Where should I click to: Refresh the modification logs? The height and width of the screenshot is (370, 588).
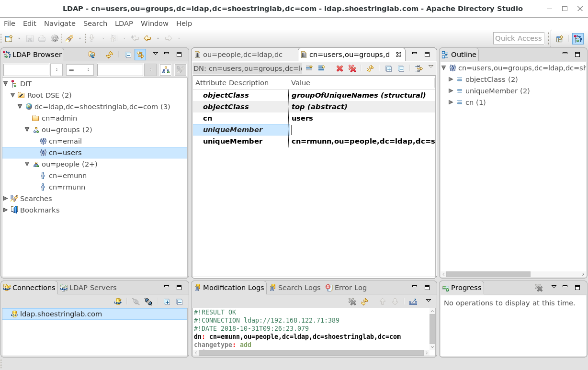[x=364, y=302]
